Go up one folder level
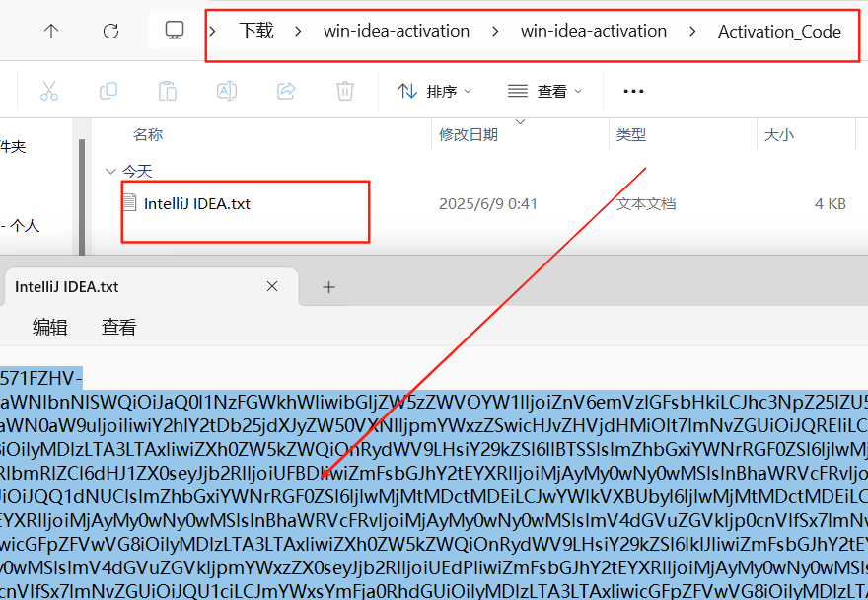The image size is (868, 600). click(51, 31)
